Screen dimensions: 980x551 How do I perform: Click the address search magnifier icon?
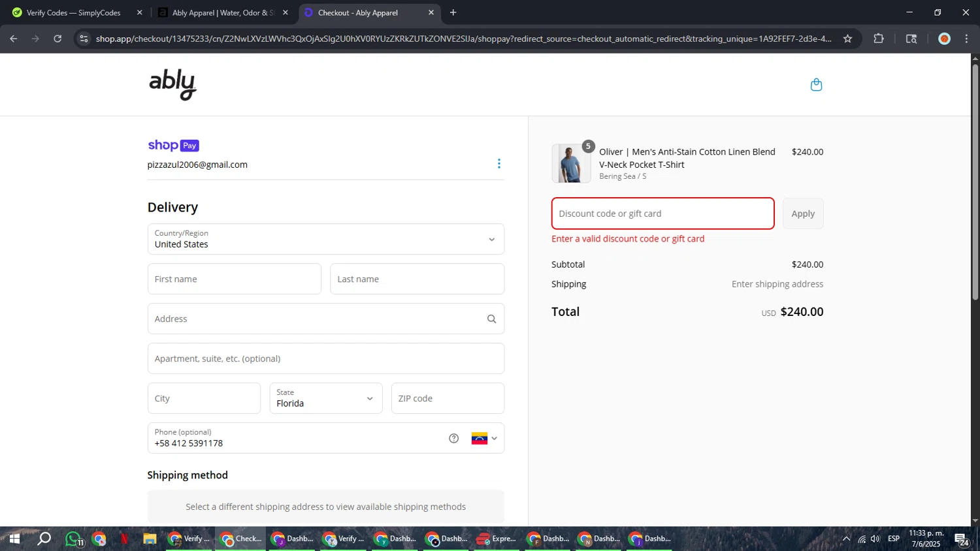click(x=491, y=319)
